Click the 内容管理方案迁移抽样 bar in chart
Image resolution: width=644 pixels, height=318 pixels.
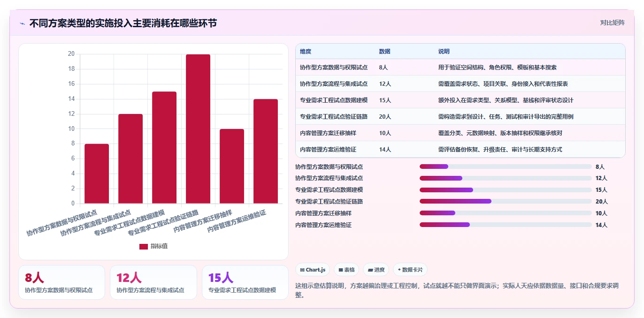(x=232, y=166)
